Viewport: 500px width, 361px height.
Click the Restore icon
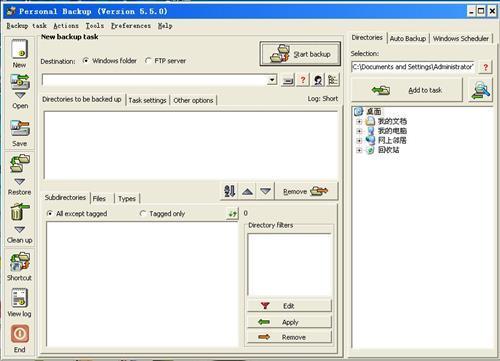click(x=20, y=163)
